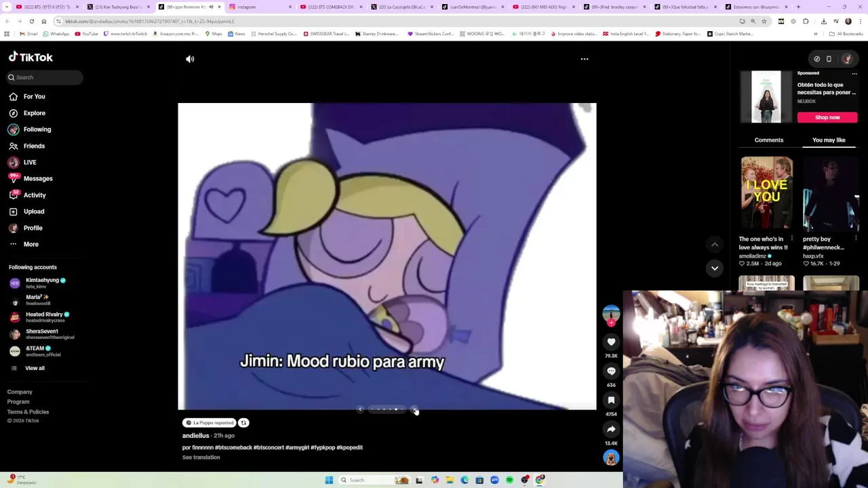
Task: Jump to a photo using the carousel dots
Action: (387, 409)
